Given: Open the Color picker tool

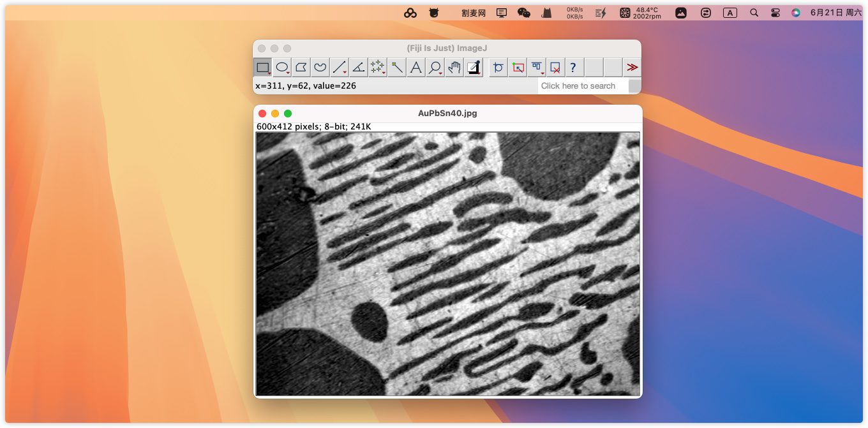Looking at the screenshot, I should [474, 67].
